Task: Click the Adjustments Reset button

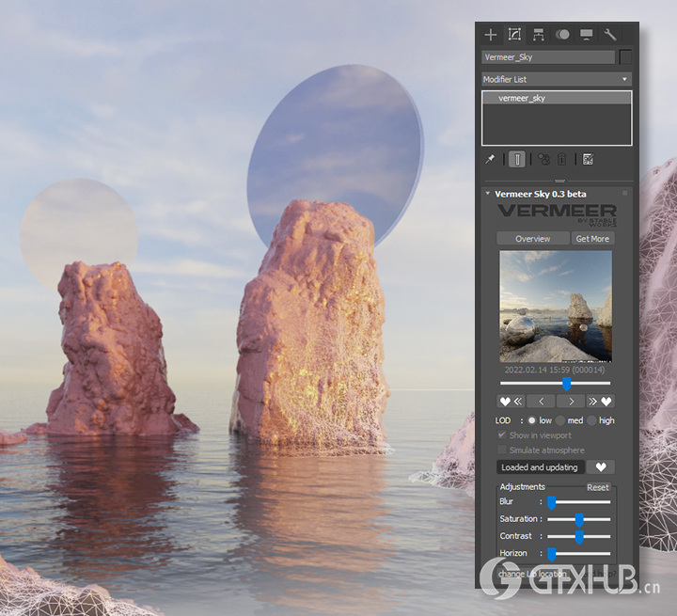Action: tap(598, 487)
